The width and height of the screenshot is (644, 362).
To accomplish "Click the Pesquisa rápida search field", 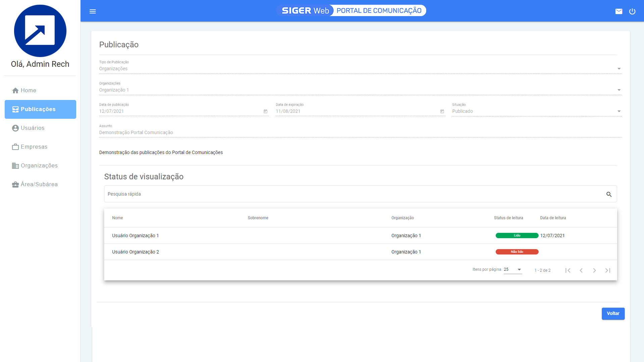I will [x=352, y=194].
